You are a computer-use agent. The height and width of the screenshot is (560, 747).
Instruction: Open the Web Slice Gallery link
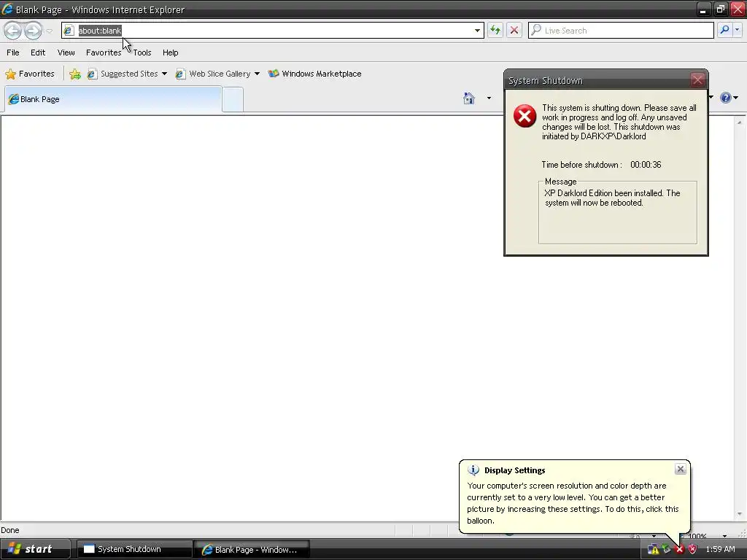pyautogui.click(x=214, y=74)
